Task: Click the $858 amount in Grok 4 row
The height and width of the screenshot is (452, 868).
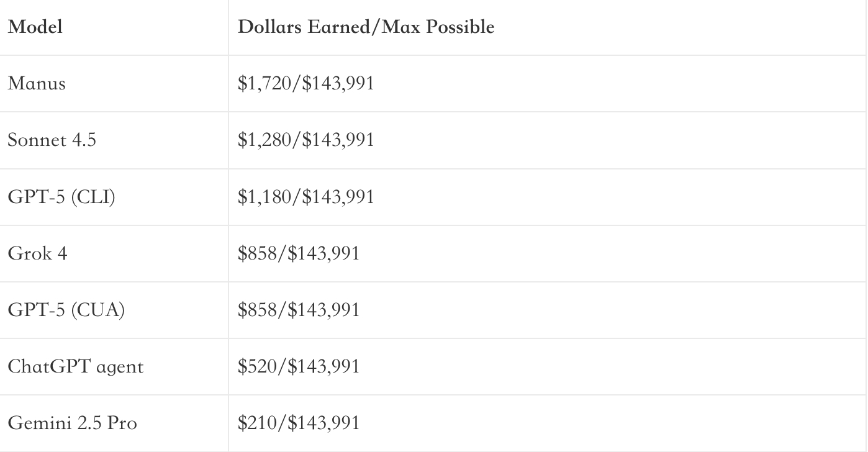Action: point(258,253)
